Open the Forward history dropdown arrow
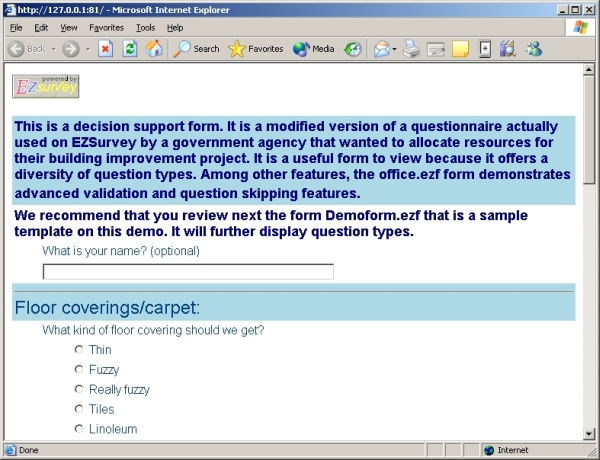600x460 pixels. (88, 49)
